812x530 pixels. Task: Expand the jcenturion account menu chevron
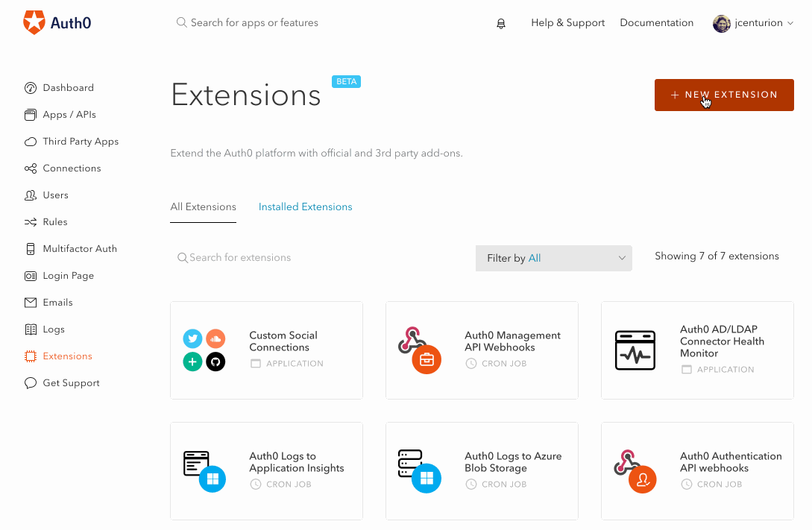pyautogui.click(x=790, y=23)
